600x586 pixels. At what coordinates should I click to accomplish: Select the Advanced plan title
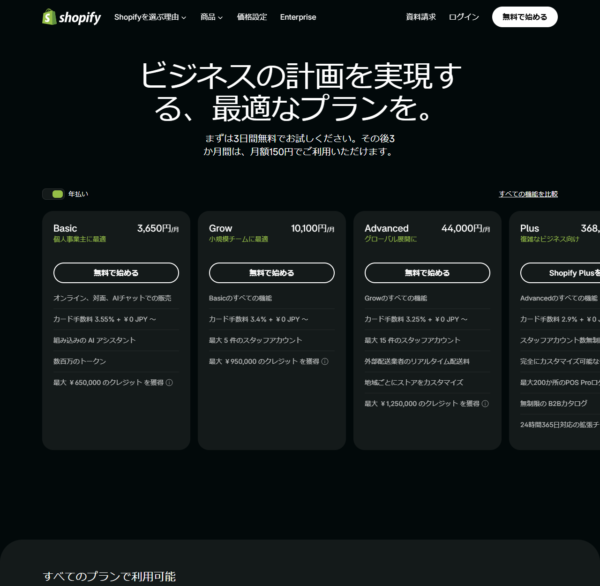386,229
